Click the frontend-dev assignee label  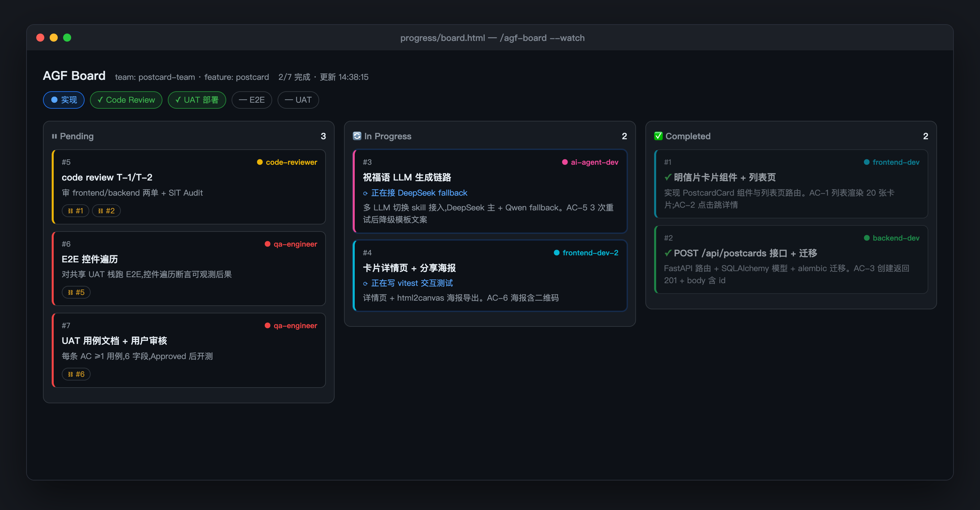896,162
